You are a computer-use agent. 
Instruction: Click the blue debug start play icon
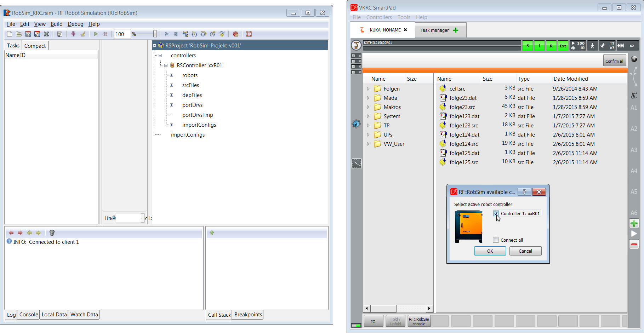pos(167,34)
